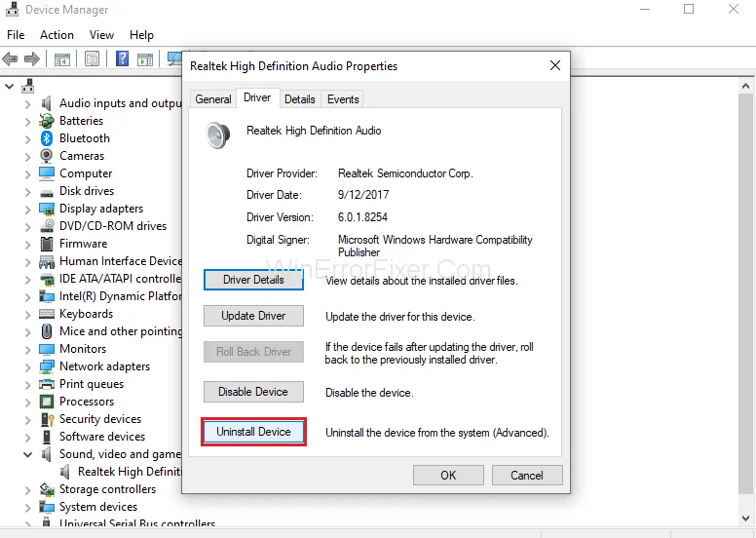This screenshot has height=538, width=756.
Task: Expand the Cameras tree node
Action: click(x=27, y=157)
